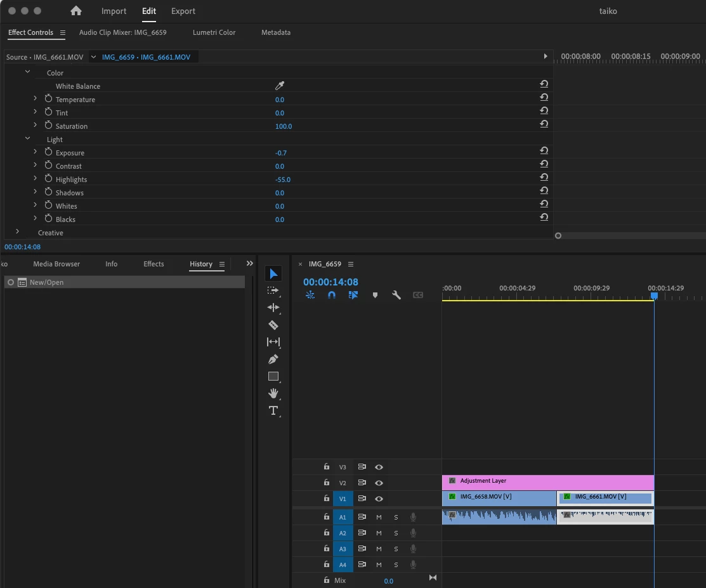This screenshot has width=706, height=588.
Task: Toggle Snap in timeline
Action: click(x=332, y=295)
